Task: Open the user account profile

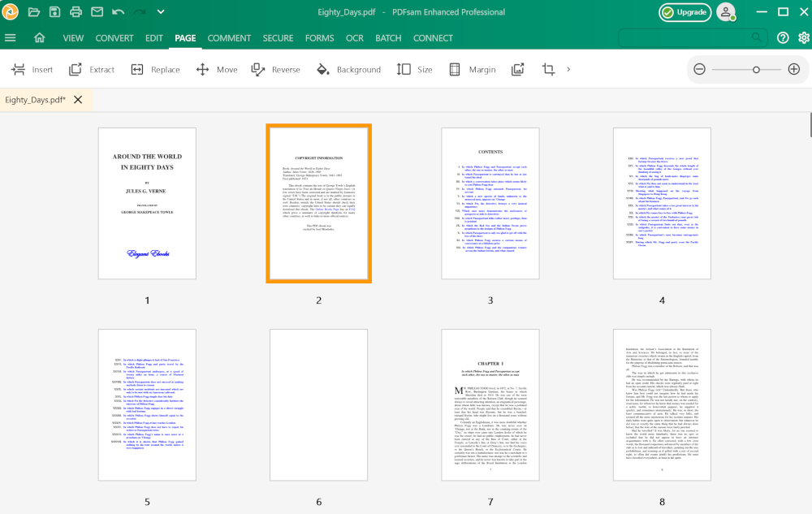Action: [726, 12]
